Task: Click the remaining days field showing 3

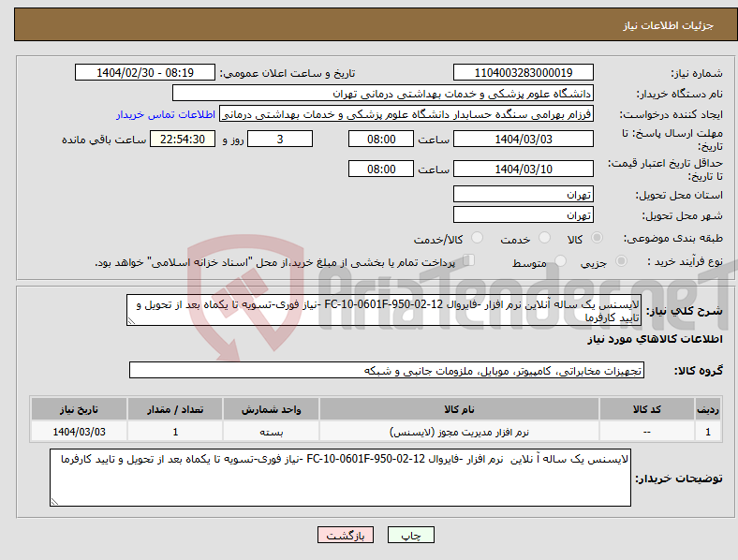Action: click(x=280, y=139)
